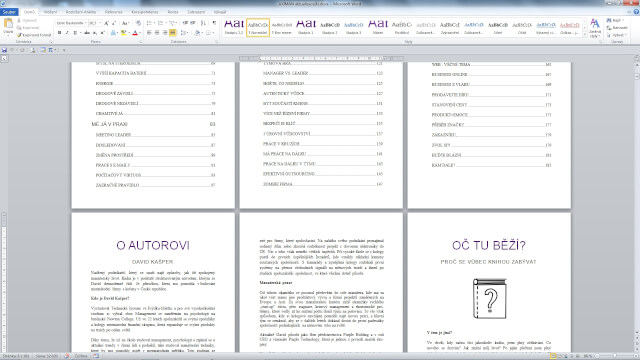Screen dimensions: 640x360
Task: Click the sort paragraphs icon
Action: click(x=203, y=23)
